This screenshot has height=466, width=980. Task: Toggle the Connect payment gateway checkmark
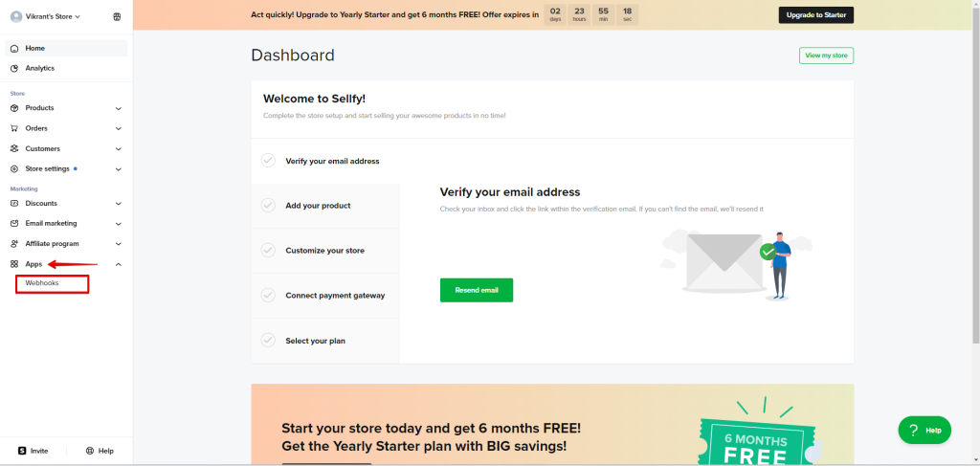(268, 295)
